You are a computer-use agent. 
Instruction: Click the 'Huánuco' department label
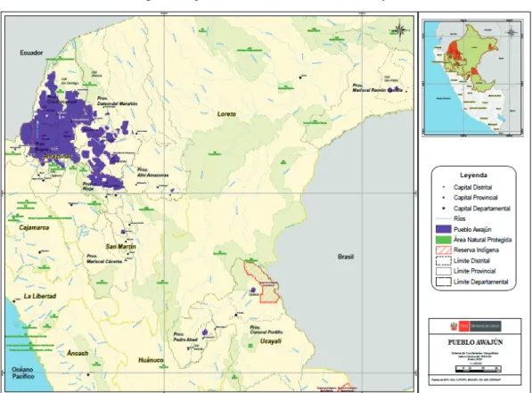(x=151, y=360)
